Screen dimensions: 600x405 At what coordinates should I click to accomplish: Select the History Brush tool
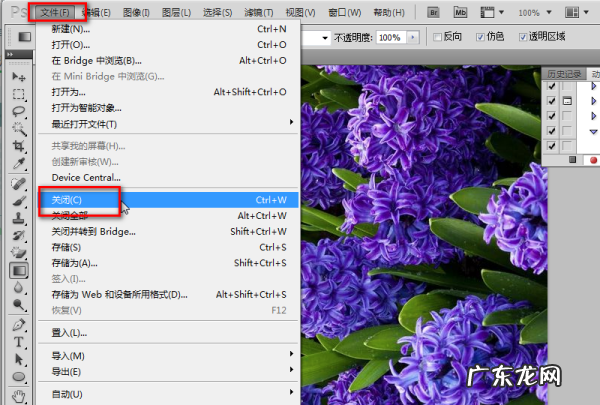(18, 236)
